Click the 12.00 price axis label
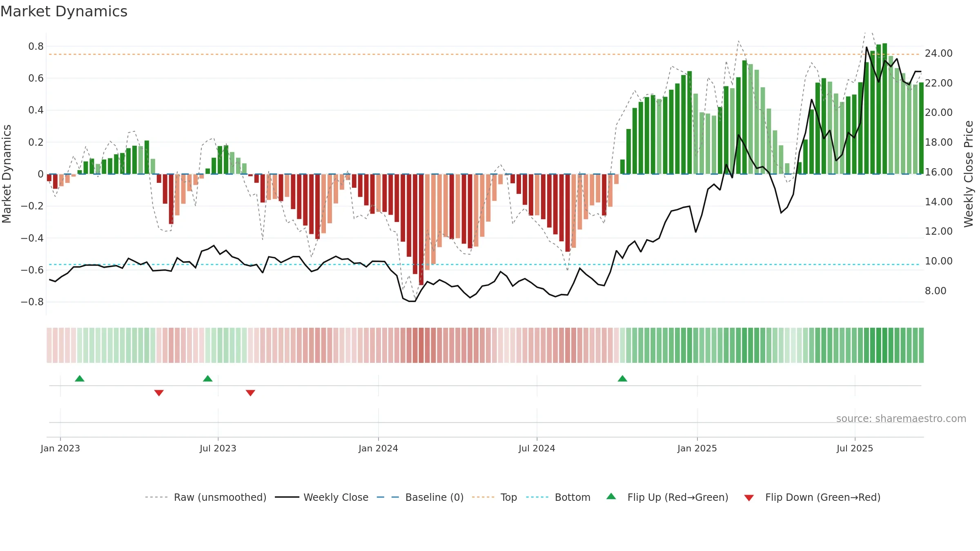Screen dimensions: 980x551 [x=939, y=231]
